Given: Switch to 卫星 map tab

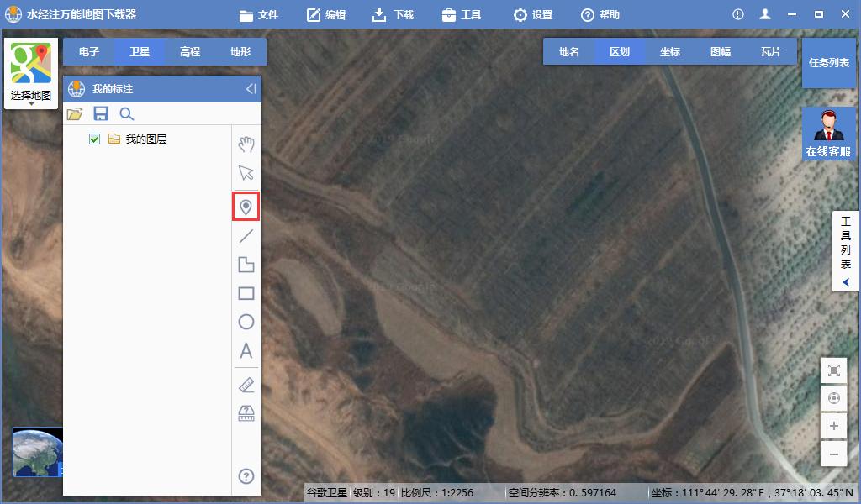Looking at the screenshot, I should coord(140,51).
